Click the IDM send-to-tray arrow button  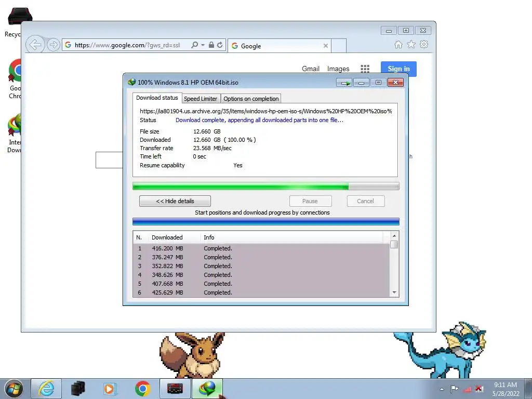click(x=345, y=83)
